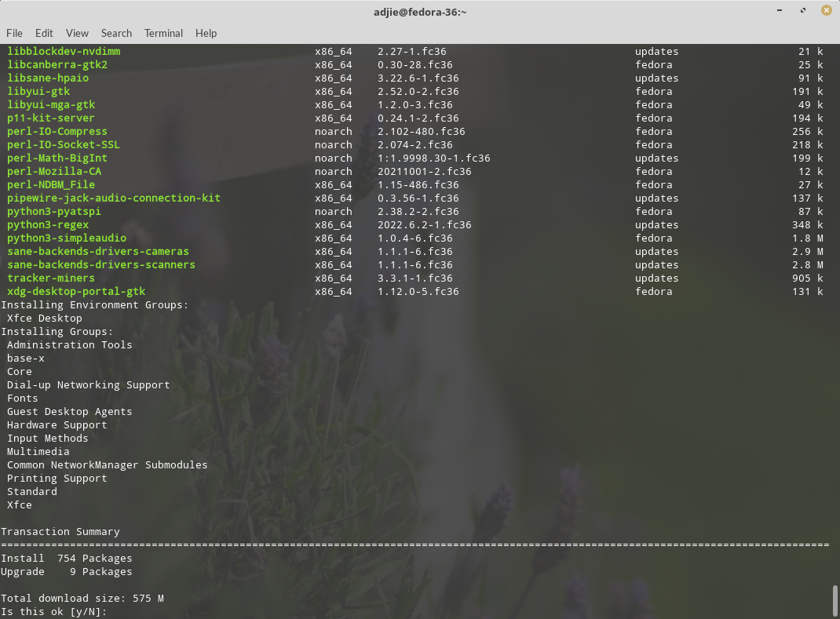Open the Help menu
This screenshot has width=840, height=619.
click(x=206, y=33)
